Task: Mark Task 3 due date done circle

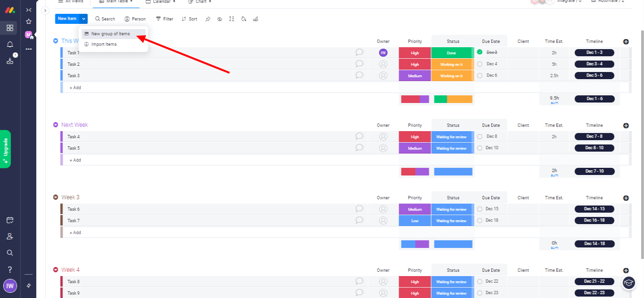Action: (480, 75)
